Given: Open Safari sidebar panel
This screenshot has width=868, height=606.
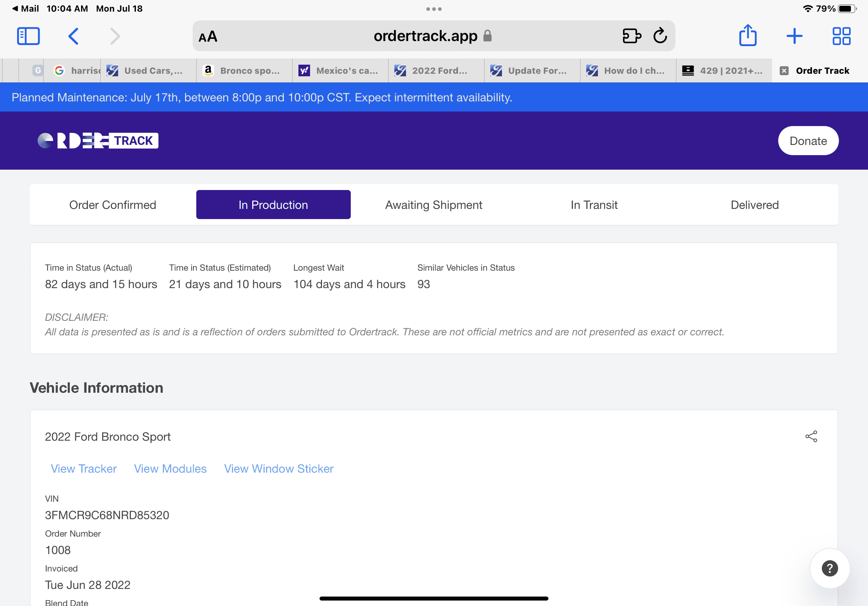Looking at the screenshot, I should (x=28, y=36).
